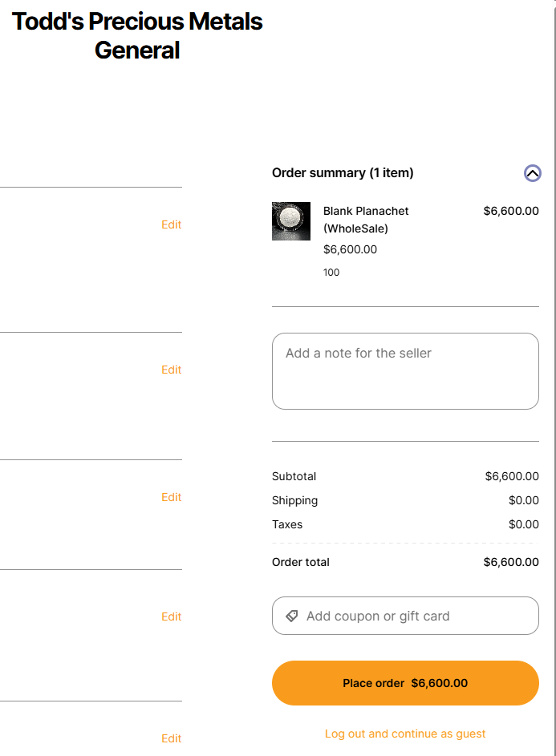Click the Taxes label
556x756 pixels.
287,524
